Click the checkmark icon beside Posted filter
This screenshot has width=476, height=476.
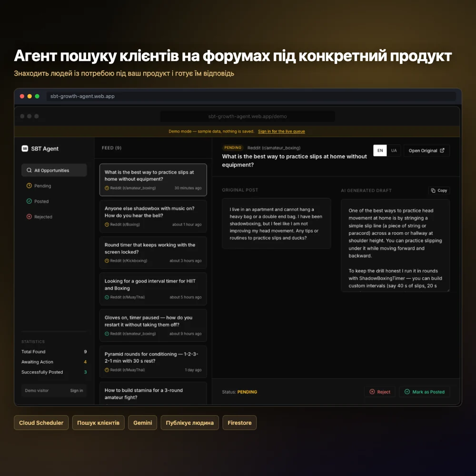click(29, 201)
